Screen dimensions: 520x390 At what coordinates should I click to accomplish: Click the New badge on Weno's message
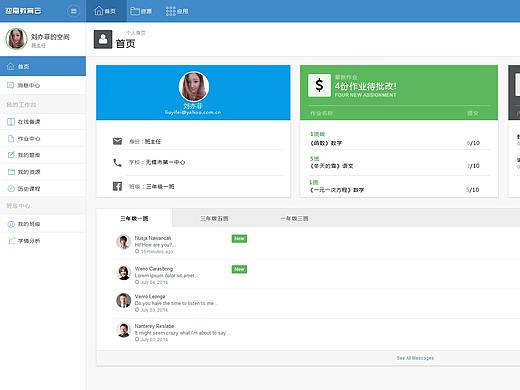point(239,269)
